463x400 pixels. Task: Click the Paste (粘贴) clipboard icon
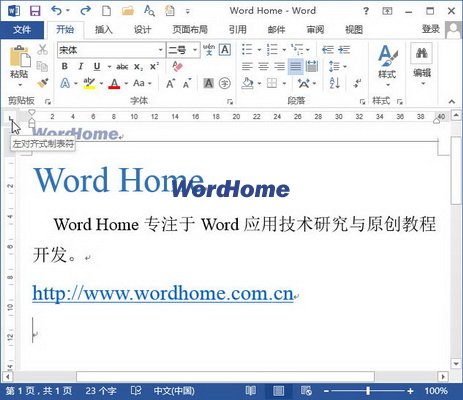click(x=20, y=57)
